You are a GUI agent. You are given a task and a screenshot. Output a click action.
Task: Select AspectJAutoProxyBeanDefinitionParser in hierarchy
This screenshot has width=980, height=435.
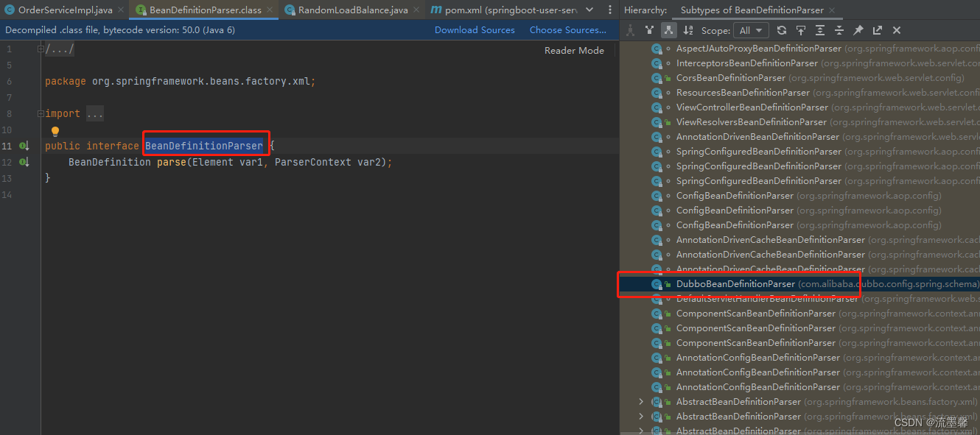coord(758,49)
